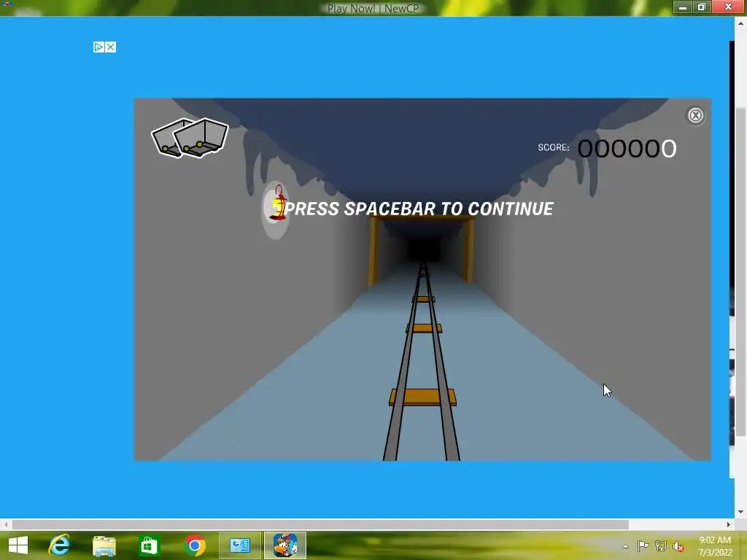Open Google Chrome from the taskbar
Screen dimensions: 747x560
pos(194,545)
